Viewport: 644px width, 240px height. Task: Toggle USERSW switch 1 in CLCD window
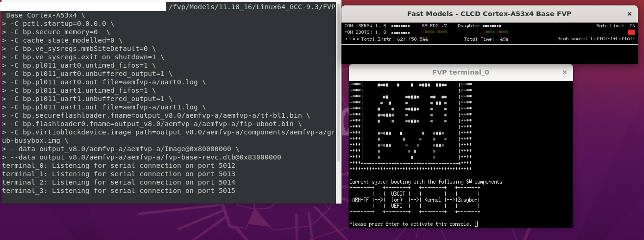392,26
